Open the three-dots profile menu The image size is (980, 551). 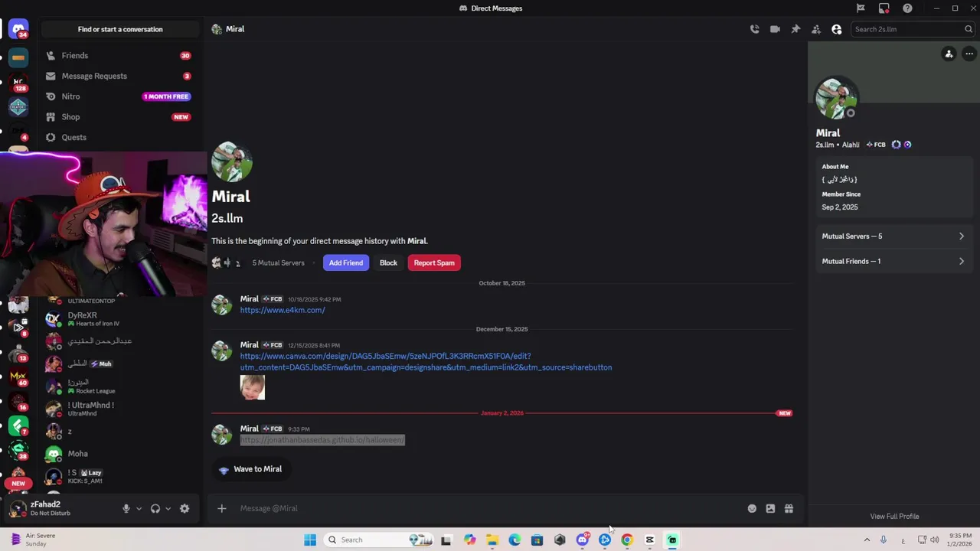pyautogui.click(x=969, y=54)
